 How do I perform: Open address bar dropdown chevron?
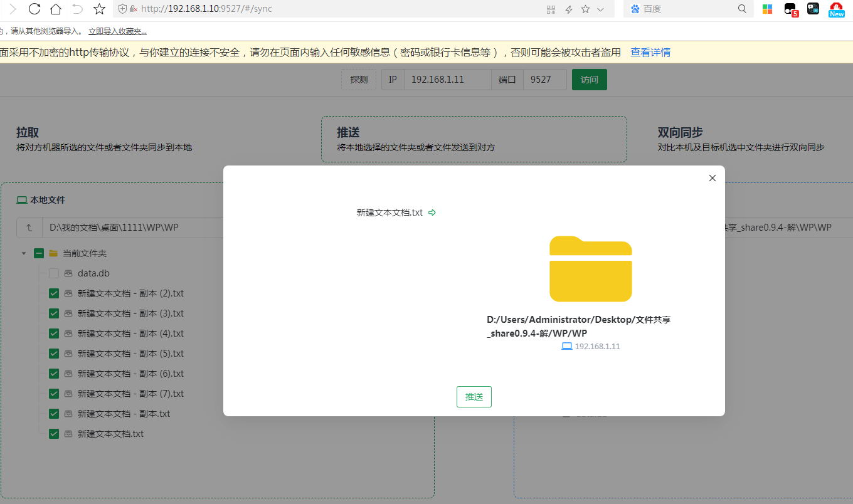[x=600, y=9]
